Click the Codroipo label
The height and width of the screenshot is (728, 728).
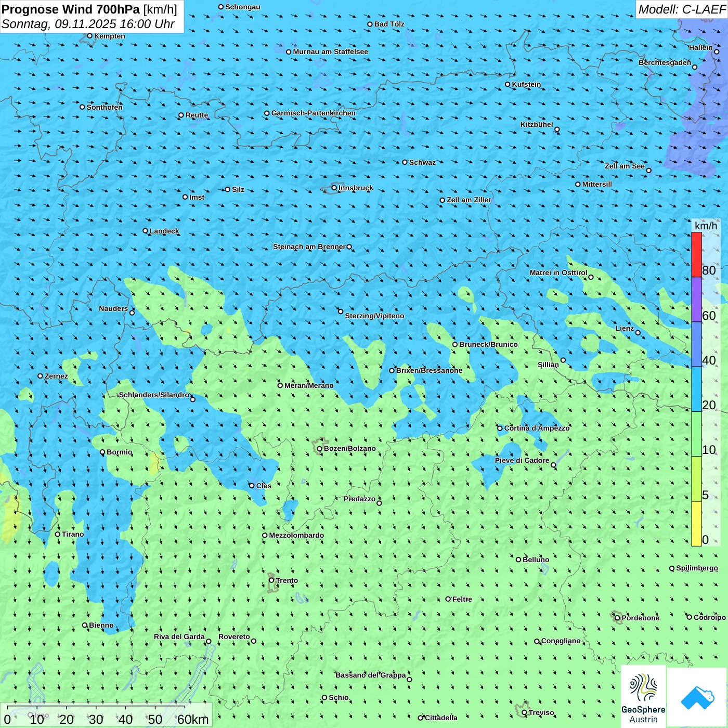click(x=710, y=617)
